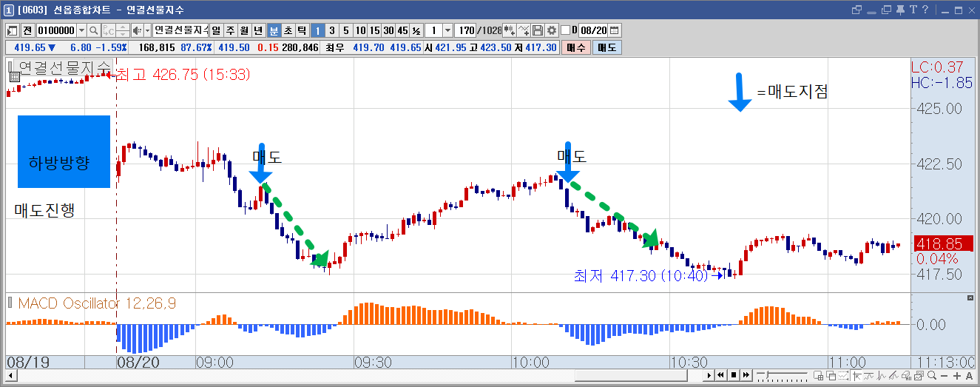Select 3-minute interval button
This screenshot has width=980, height=387.
332,30
